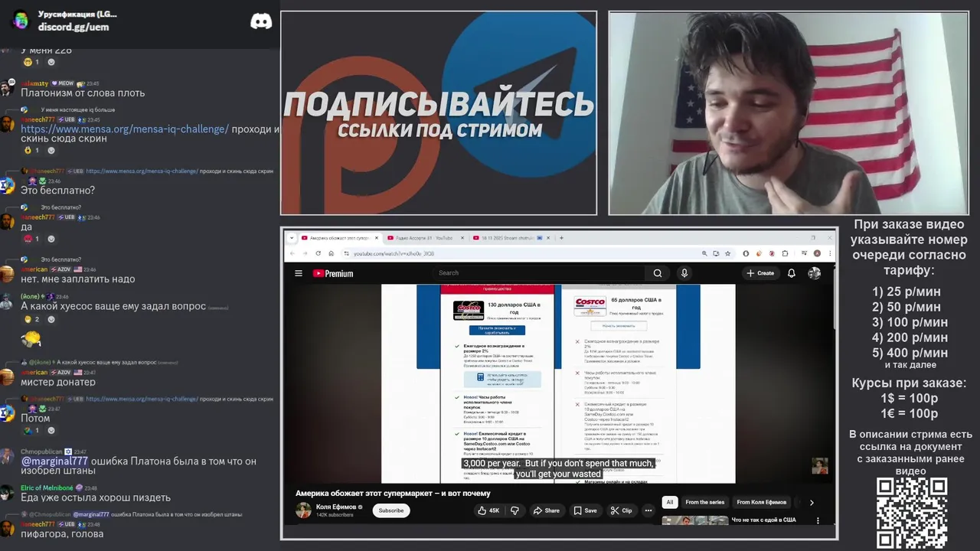
Task: Click the 'Платонизм от слова плоть' message
Action: 83,93
